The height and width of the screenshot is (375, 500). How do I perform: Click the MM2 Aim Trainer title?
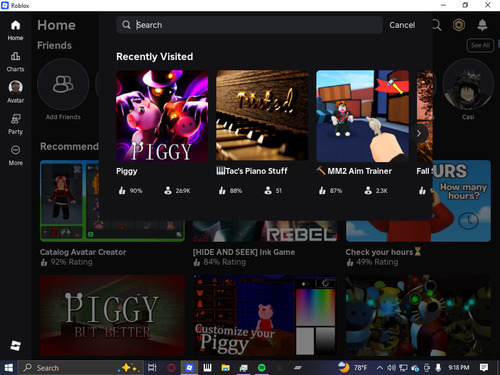354,171
